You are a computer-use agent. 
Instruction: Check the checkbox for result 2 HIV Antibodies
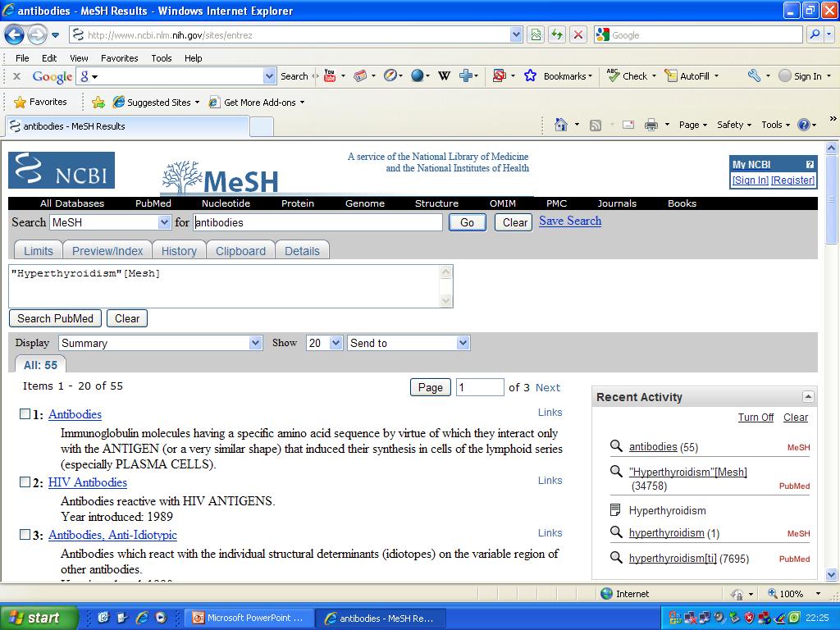click(x=25, y=482)
